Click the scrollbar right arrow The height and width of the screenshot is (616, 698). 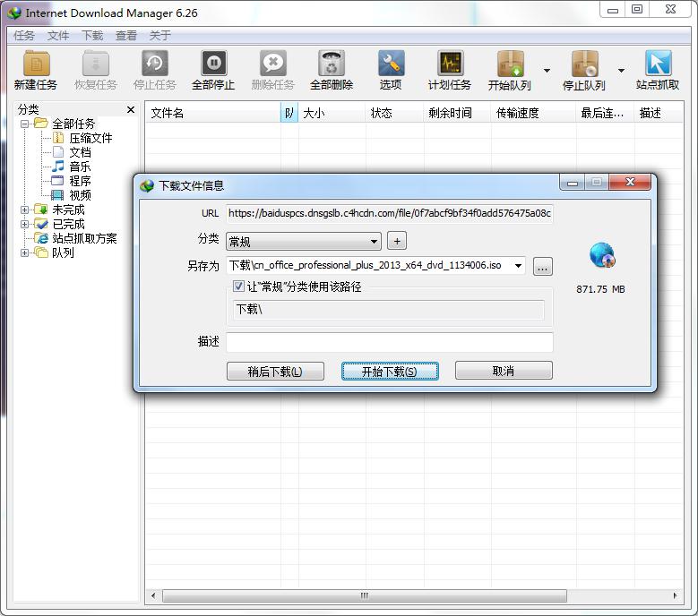coord(676,595)
